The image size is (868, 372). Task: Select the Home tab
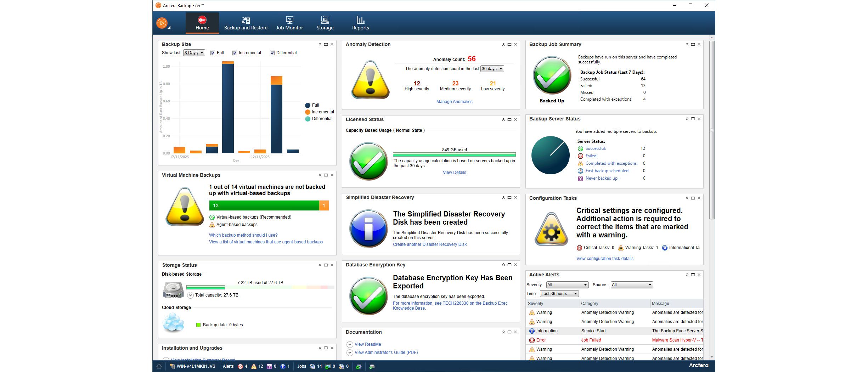(x=202, y=22)
